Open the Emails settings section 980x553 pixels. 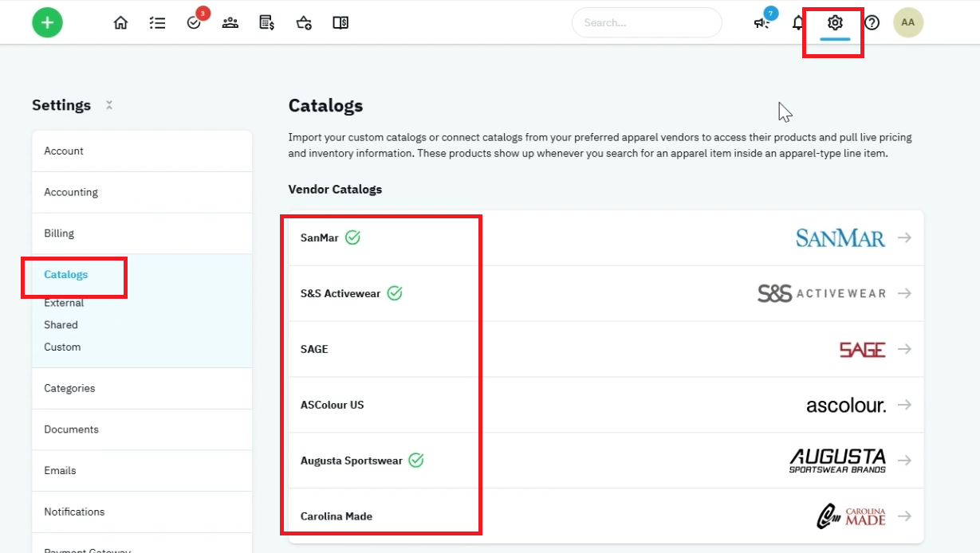pyautogui.click(x=142, y=471)
